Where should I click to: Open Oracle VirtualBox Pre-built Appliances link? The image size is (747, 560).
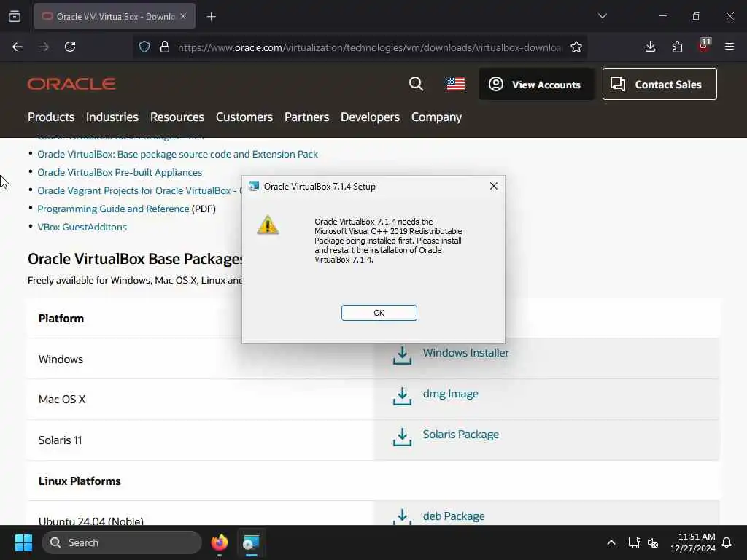coord(120,172)
